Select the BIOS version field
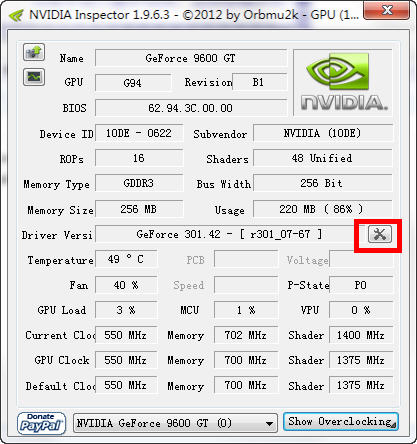417x444 pixels. click(x=191, y=108)
